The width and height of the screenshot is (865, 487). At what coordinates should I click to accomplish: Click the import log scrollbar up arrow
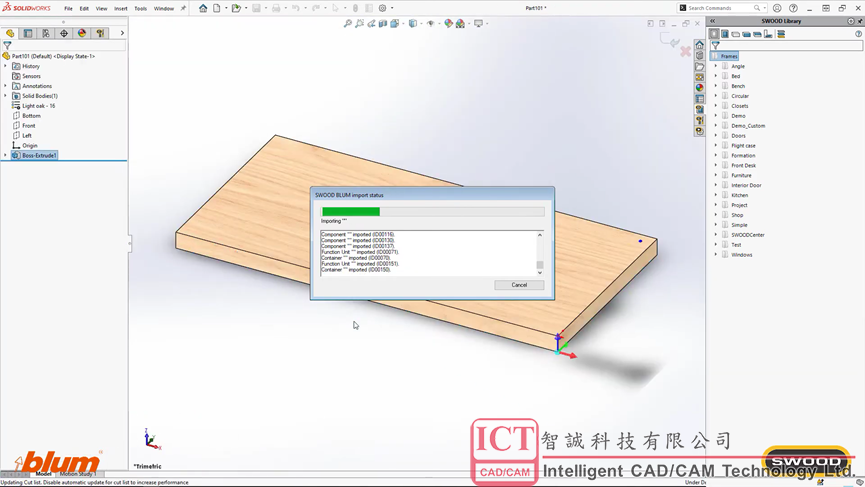click(540, 235)
